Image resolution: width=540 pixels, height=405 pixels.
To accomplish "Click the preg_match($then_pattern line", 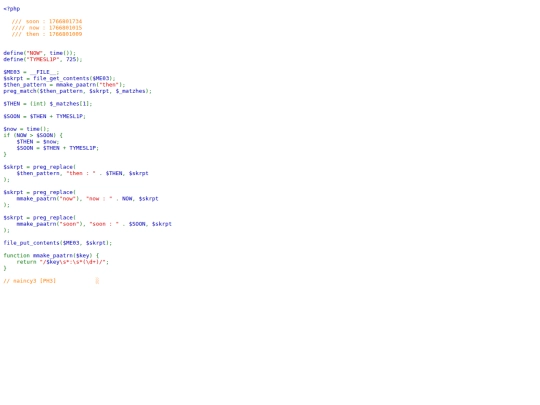I will [77, 91].
